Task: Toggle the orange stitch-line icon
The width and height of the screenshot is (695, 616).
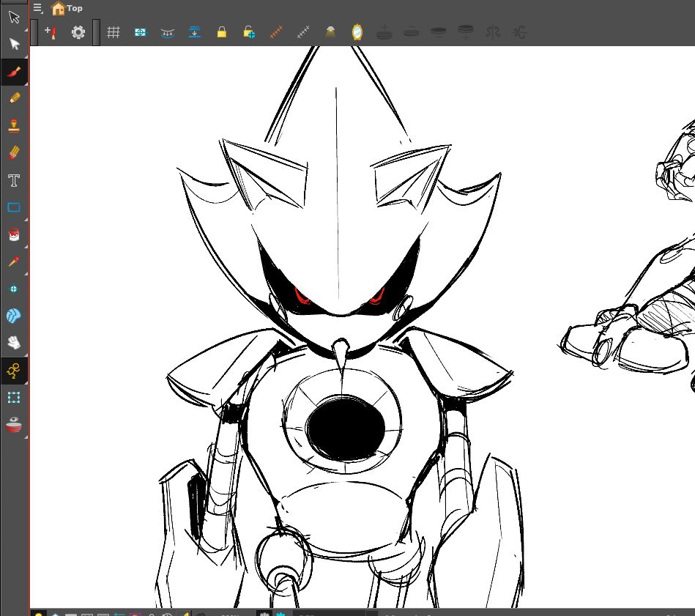Action: 276,32
